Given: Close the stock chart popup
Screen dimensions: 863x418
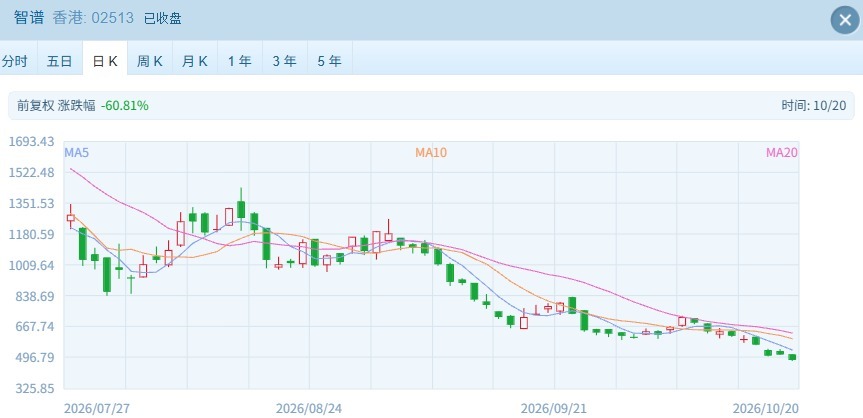Looking at the screenshot, I should tap(845, 20).
